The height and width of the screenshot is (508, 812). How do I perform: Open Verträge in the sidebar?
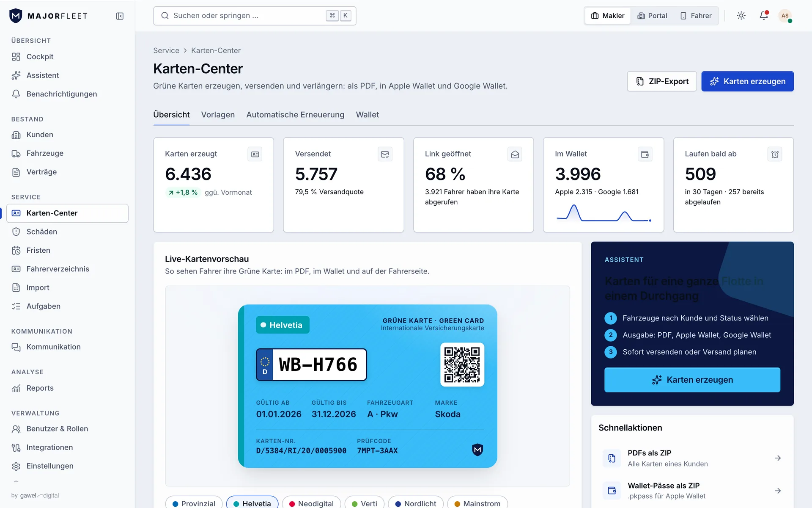pos(67,172)
